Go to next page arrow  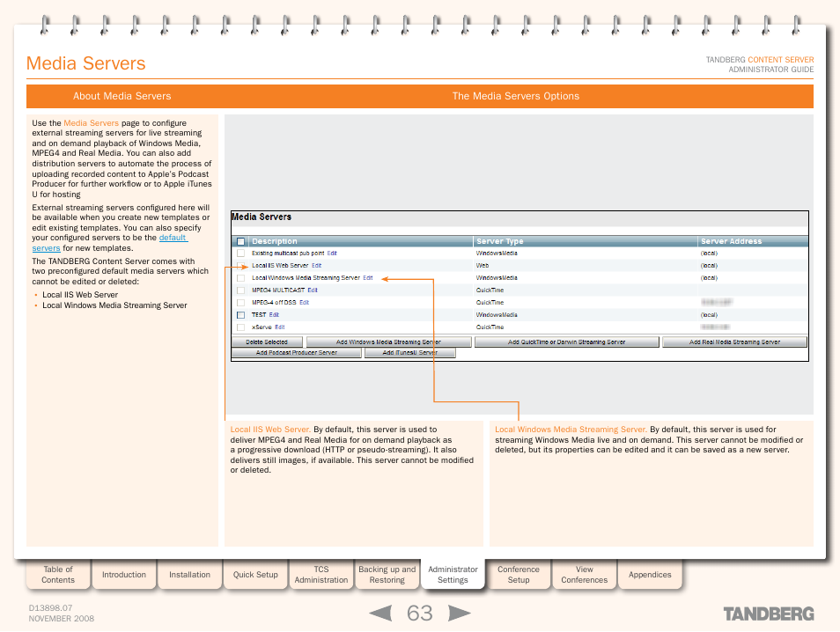459,614
